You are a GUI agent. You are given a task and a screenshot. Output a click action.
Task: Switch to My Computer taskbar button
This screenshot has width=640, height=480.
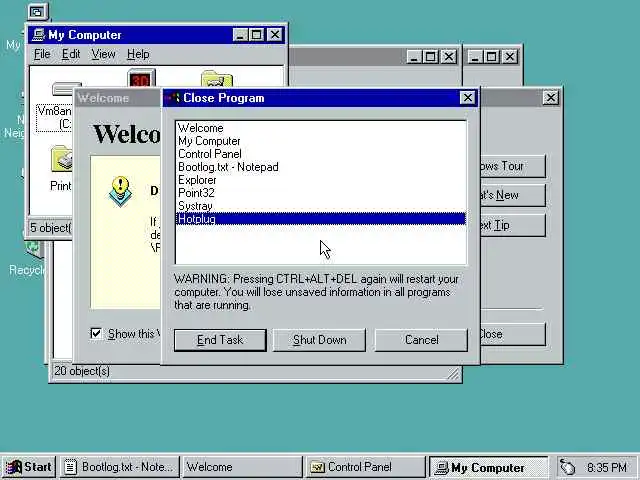[489, 467]
